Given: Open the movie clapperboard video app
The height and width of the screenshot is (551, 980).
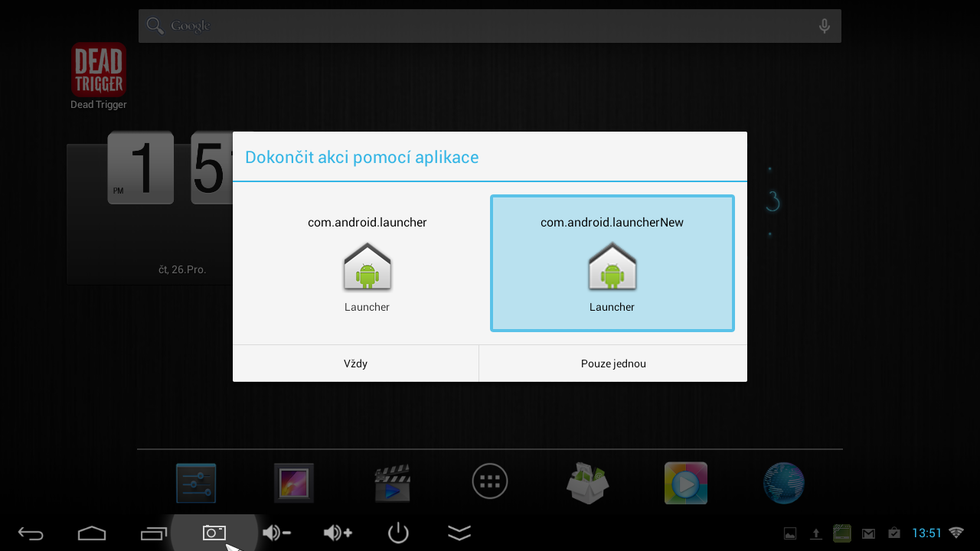Looking at the screenshot, I should (392, 483).
